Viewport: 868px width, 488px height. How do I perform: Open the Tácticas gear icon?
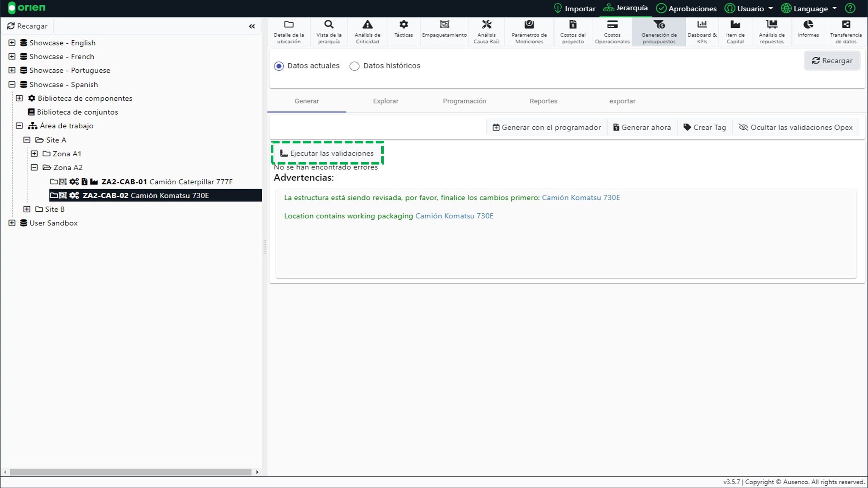(403, 25)
